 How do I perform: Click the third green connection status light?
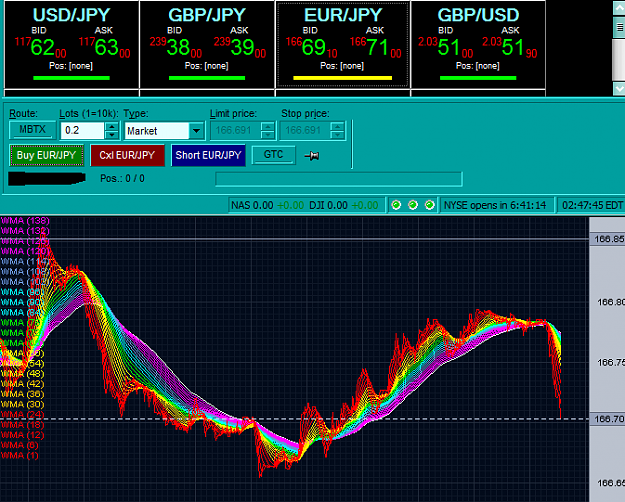430,205
